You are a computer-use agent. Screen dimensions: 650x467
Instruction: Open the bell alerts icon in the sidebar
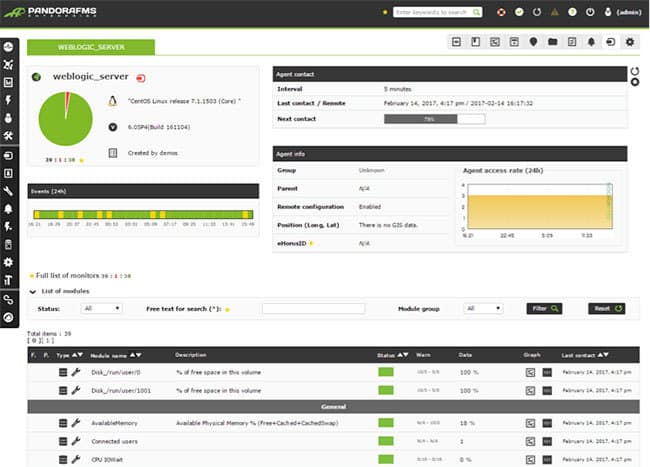click(8, 209)
